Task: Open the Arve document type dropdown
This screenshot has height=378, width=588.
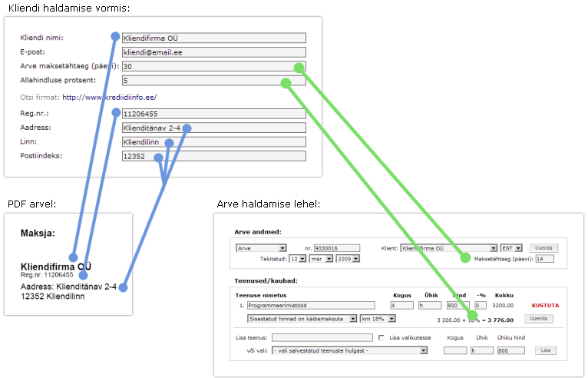Action: coord(261,248)
